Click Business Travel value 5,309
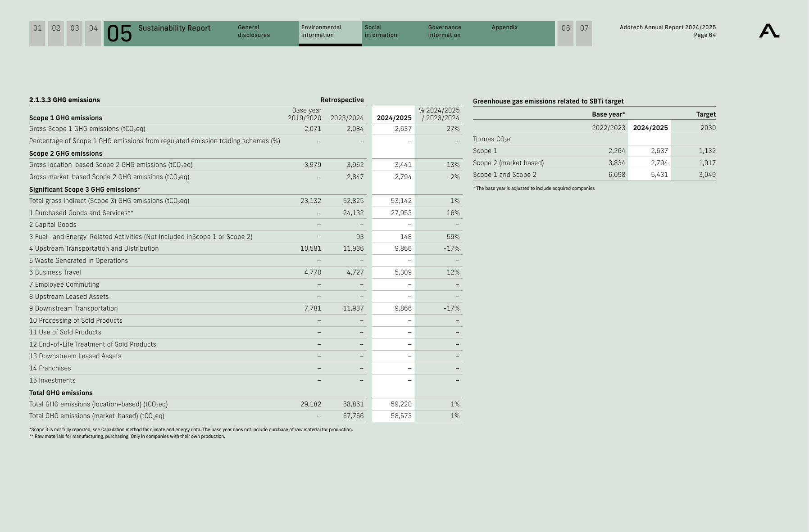Viewport: 809px width, 532px height. coord(403,272)
